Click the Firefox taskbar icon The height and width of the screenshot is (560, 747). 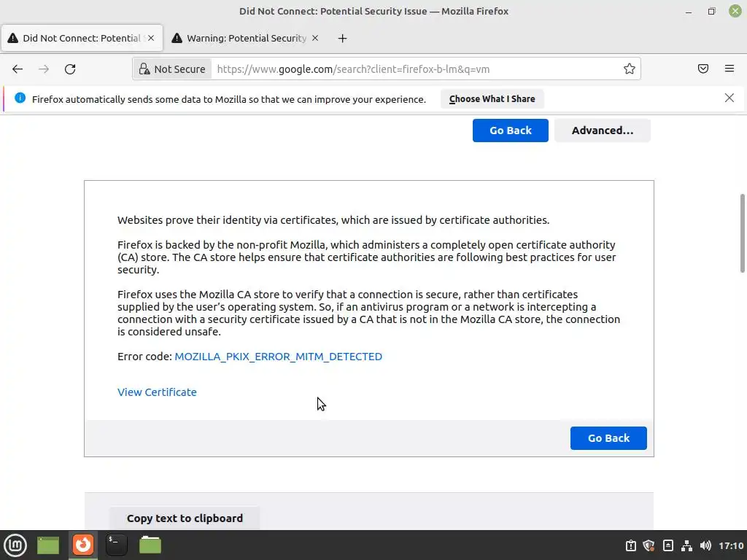tap(83, 545)
